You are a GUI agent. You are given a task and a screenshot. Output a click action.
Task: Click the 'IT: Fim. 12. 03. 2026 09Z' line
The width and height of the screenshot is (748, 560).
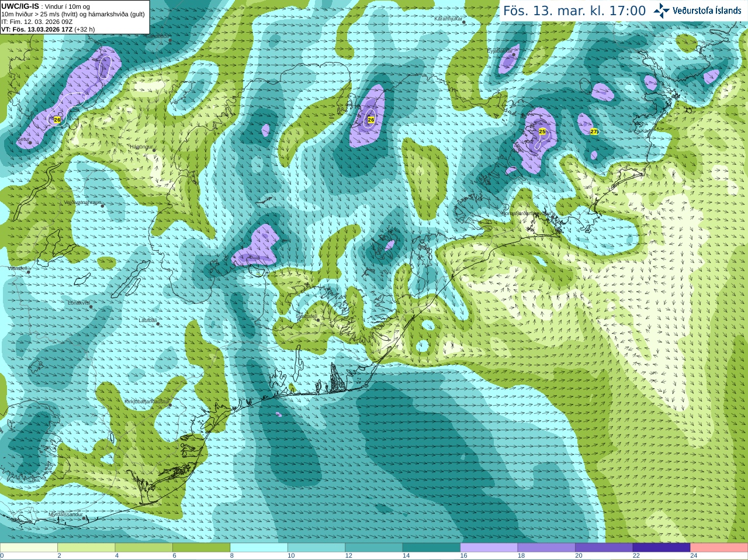pyautogui.click(x=37, y=22)
